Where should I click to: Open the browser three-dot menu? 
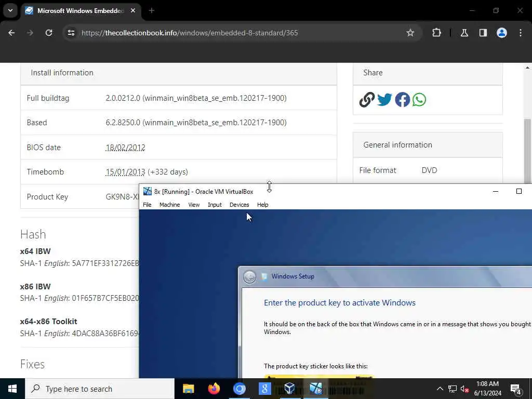point(521,33)
